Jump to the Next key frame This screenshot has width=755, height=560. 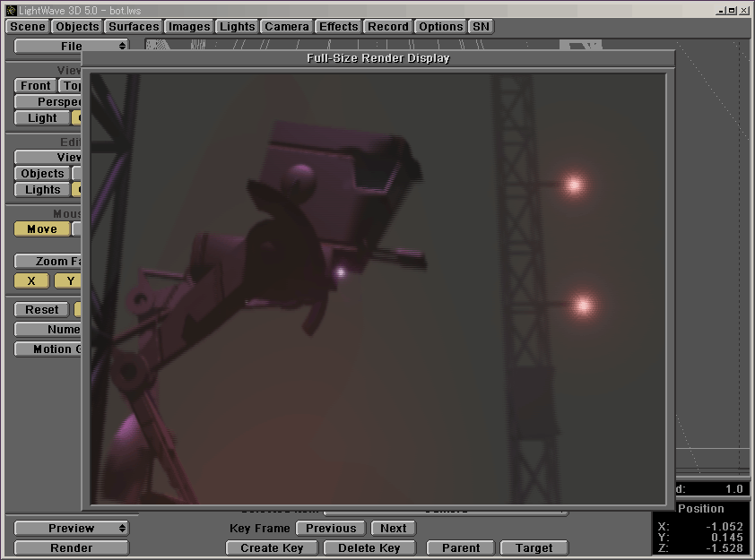pyautogui.click(x=393, y=529)
